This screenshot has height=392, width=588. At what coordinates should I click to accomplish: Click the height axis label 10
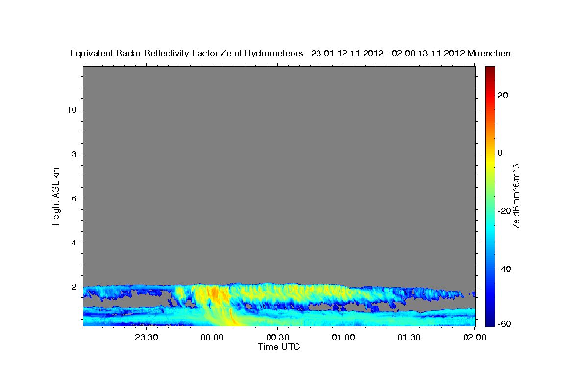point(71,110)
